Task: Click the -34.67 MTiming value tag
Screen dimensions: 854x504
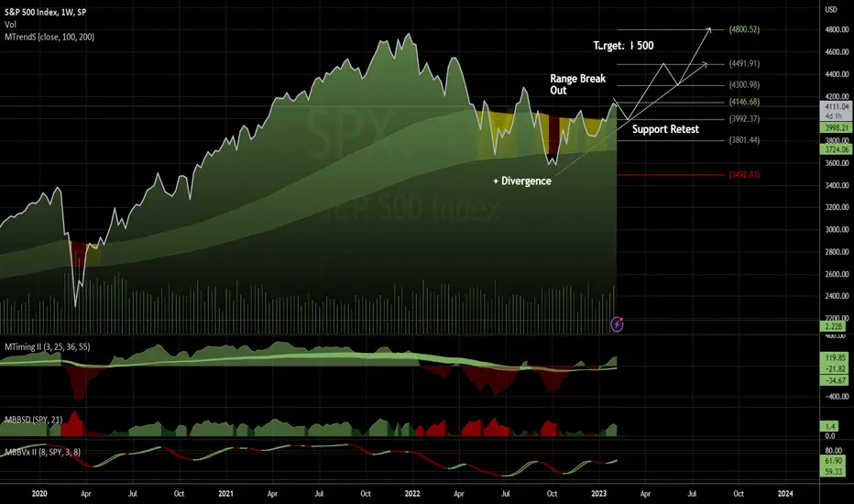Action: pyautogui.click(x=833, y=380)
